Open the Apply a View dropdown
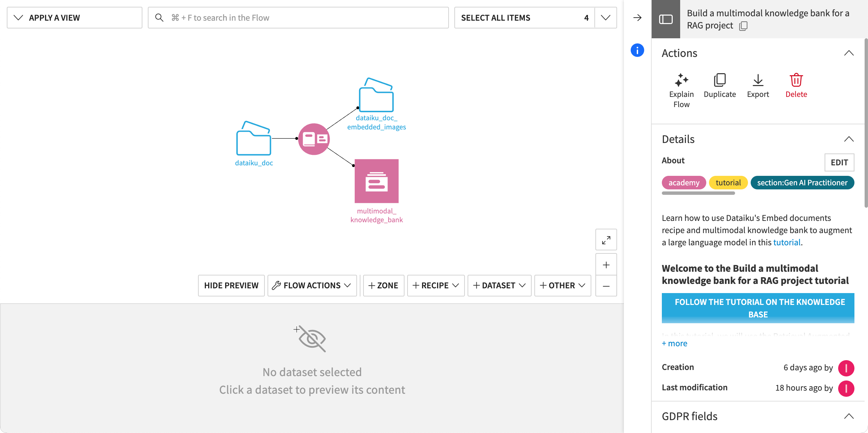This screenshot has width=868, height=433. tap(75, 18)
